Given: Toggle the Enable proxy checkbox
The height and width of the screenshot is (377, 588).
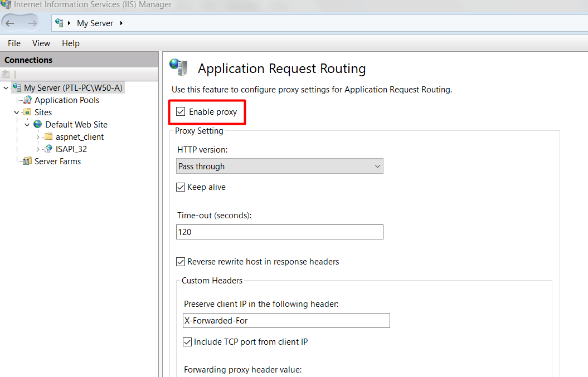Looking at the screenshot, I should pyautogui.click(x=181, y=112).
